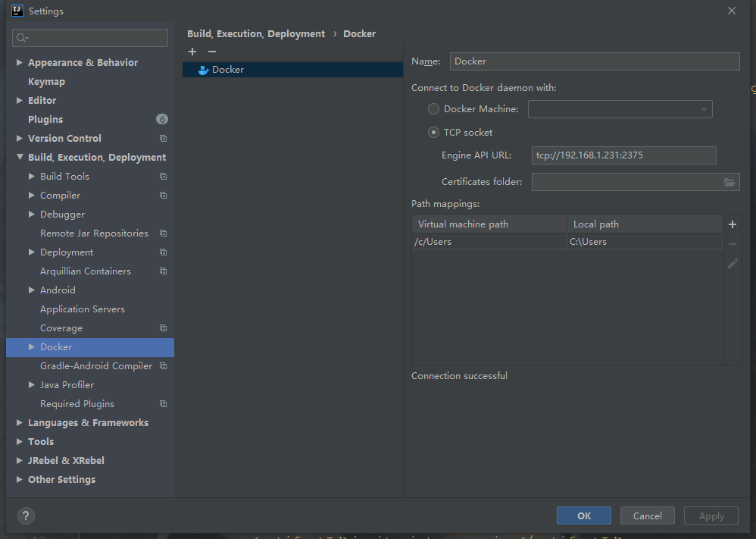Click project-level icon beside Version Control
756x539 pixels.
point(164,139)
